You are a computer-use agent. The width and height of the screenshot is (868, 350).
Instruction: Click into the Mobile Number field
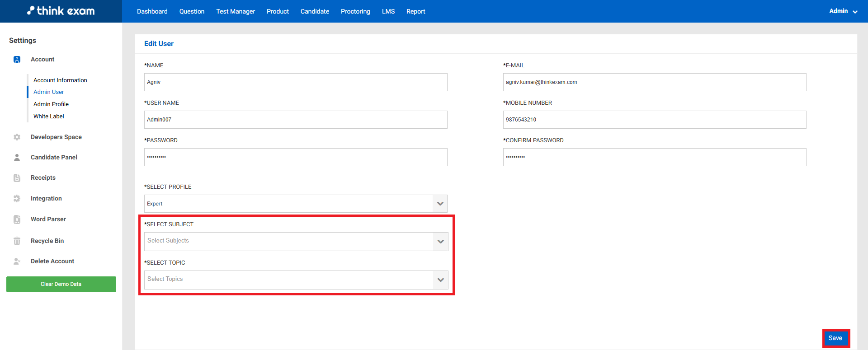pos(654,120)
